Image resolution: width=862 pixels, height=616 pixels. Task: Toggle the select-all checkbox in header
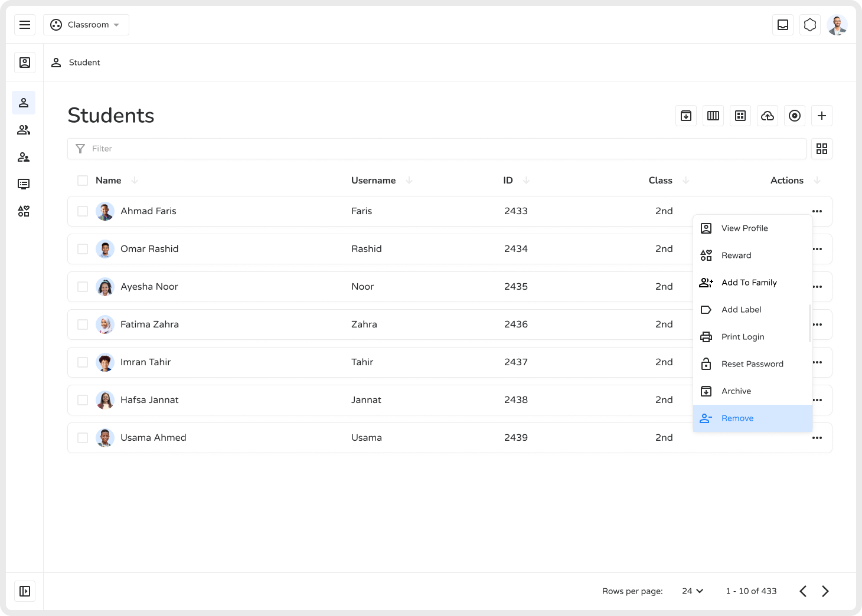pos(83,181)
